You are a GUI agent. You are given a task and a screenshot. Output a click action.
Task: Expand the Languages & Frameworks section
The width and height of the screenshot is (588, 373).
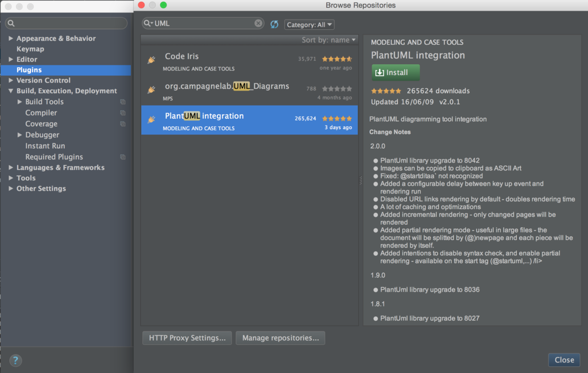11,167
